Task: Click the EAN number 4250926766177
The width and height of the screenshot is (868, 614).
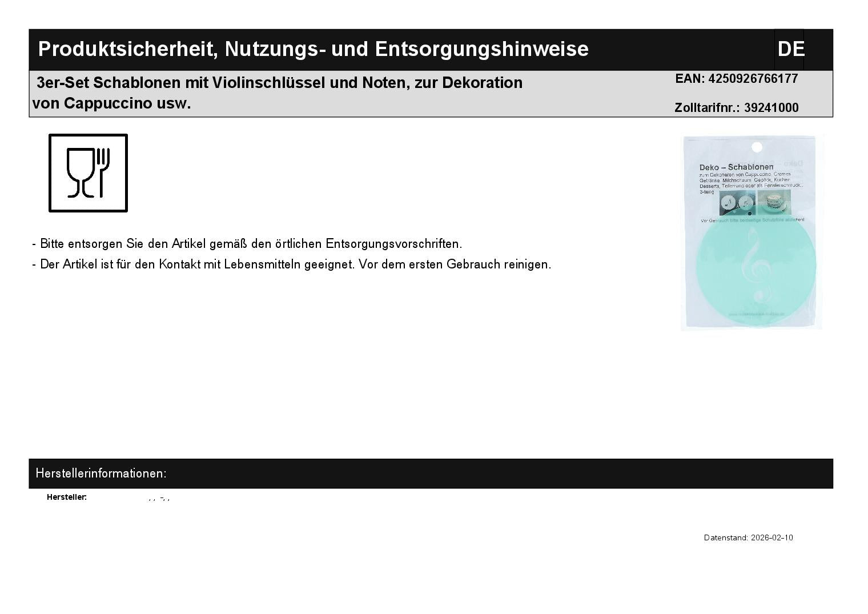Action: (x=736, y=79)
